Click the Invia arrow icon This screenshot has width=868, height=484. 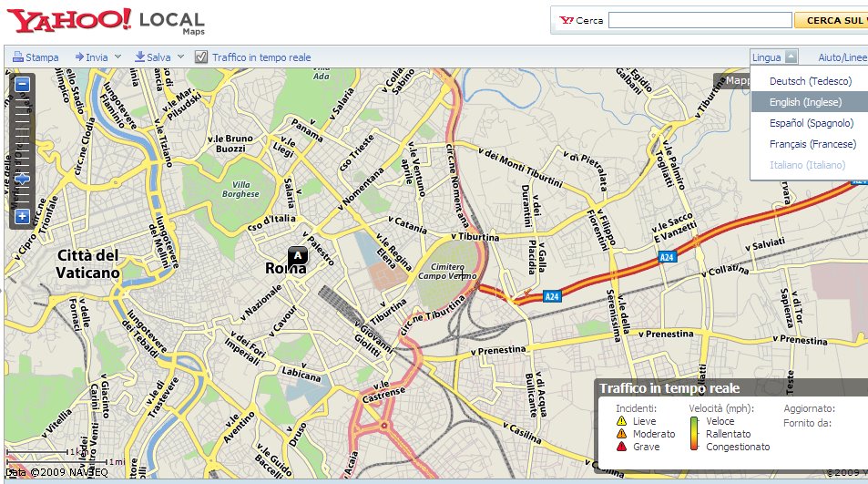click(79, 57)
